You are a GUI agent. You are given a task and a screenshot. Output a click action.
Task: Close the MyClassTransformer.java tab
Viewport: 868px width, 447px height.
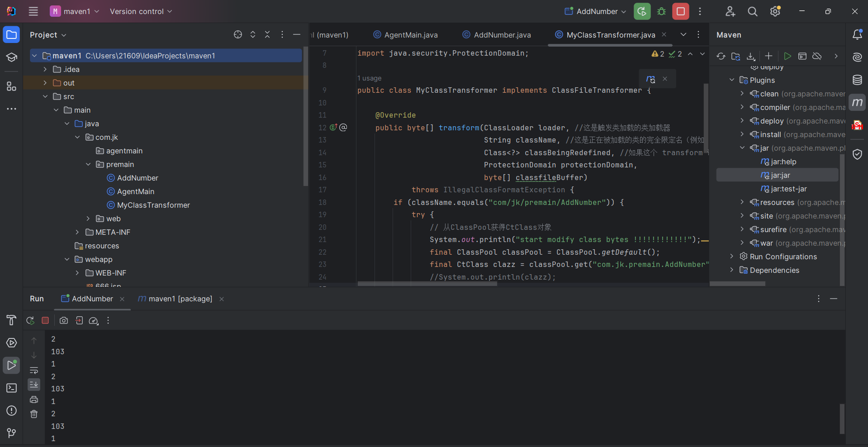pyautogui.click(x=664, y=34)
